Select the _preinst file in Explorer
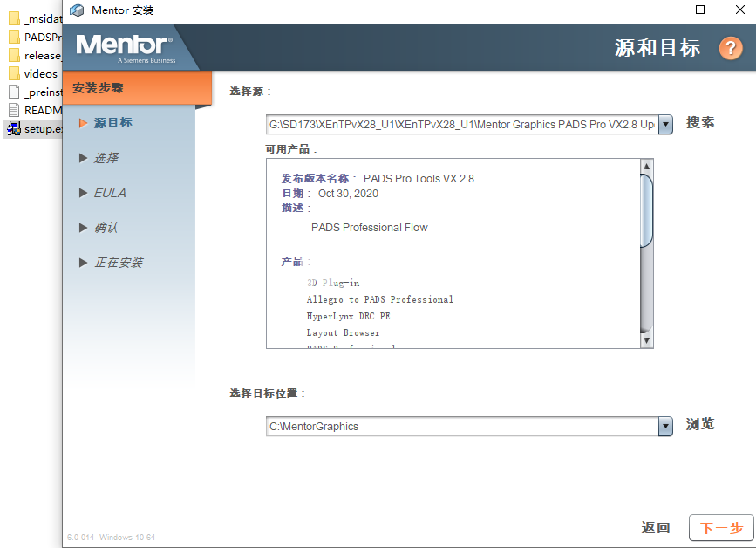The width and height of the screenshot is (756, 548). tap(35, 92)
